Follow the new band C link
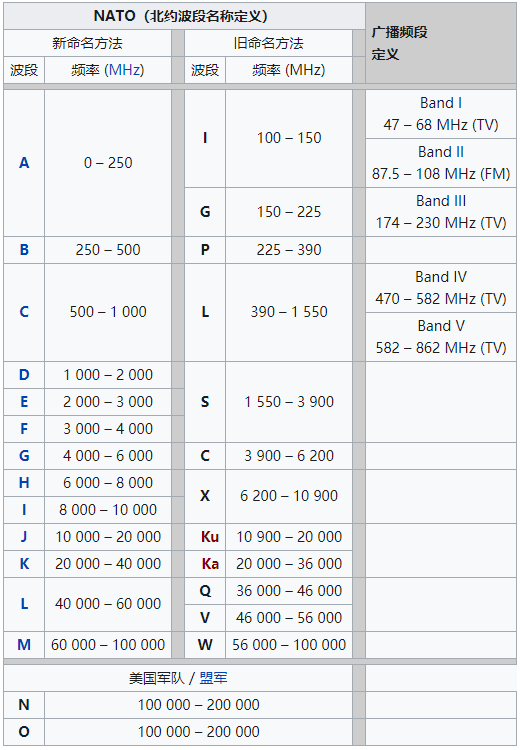521x750 pixels. [24, 312]
